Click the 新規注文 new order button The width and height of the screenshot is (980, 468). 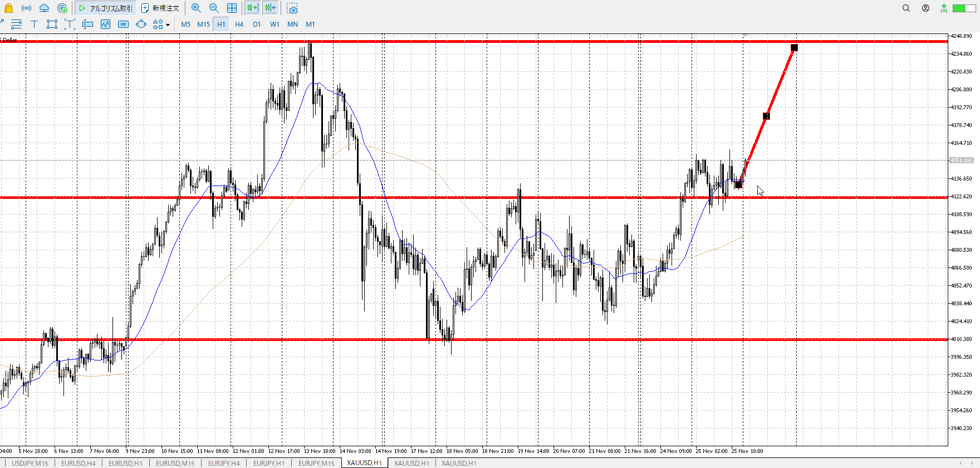[160, 8]
